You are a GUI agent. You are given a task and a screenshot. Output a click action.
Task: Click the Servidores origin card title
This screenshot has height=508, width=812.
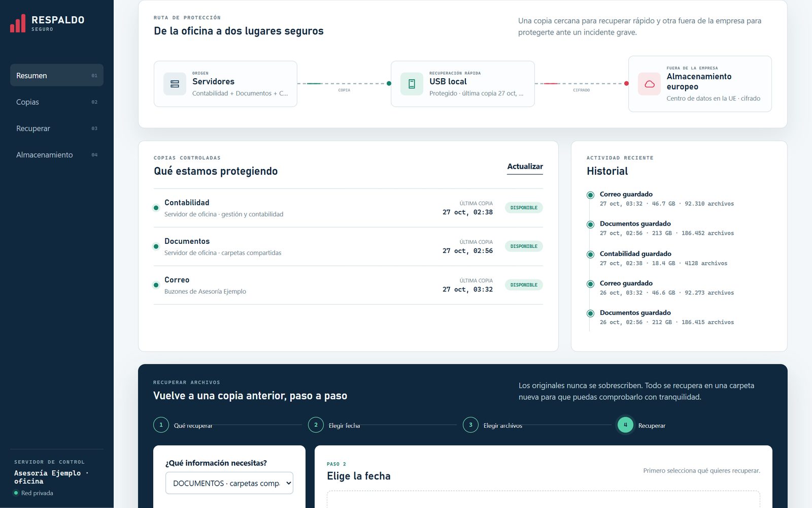coord(213,81)
